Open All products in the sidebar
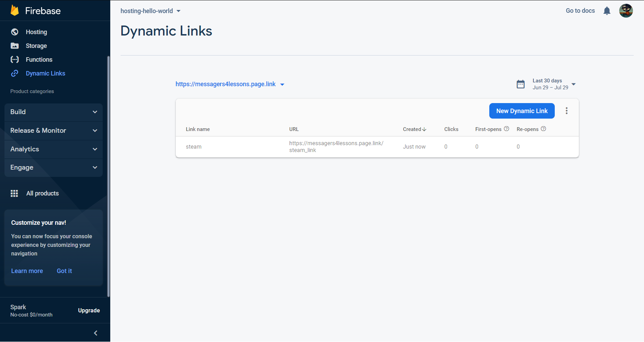The image size is (644, 342). [x=42, y=193]
